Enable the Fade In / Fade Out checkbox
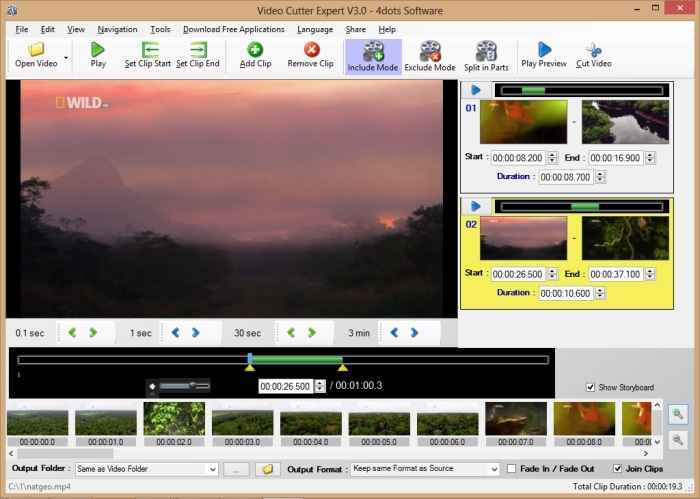 pos(512,469)
